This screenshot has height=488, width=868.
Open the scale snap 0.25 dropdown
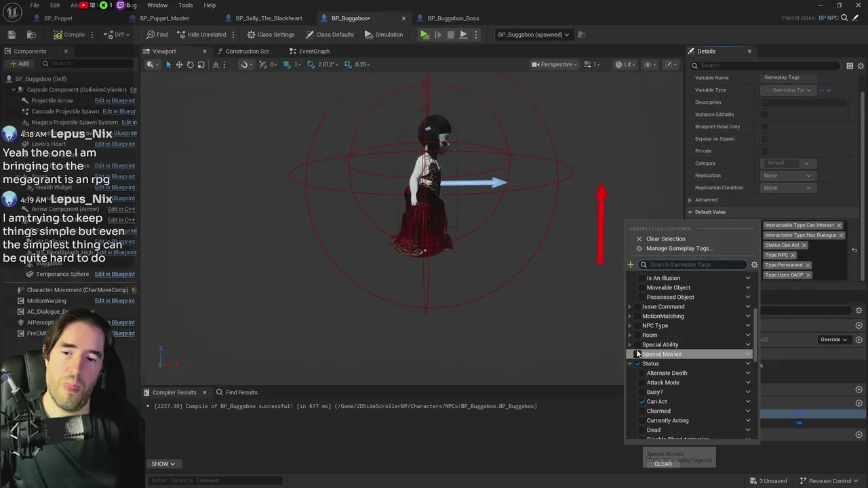pos(362,64)
